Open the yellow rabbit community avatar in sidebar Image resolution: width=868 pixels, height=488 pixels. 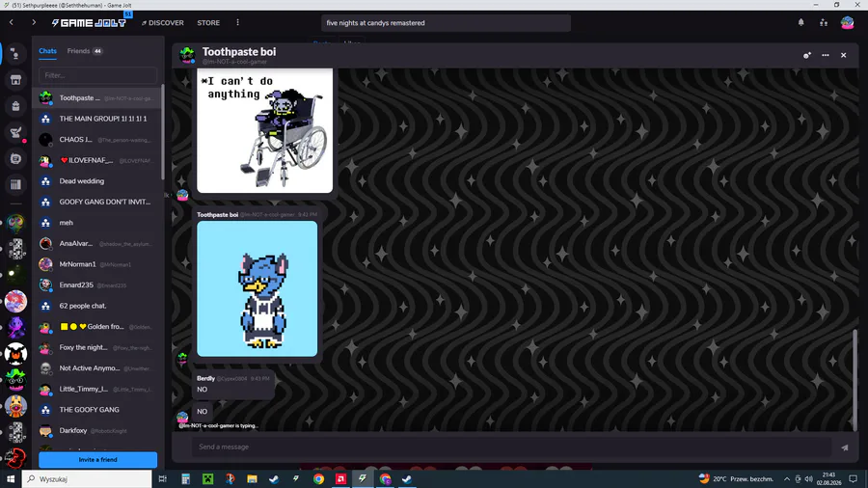[x=15, y=406]
